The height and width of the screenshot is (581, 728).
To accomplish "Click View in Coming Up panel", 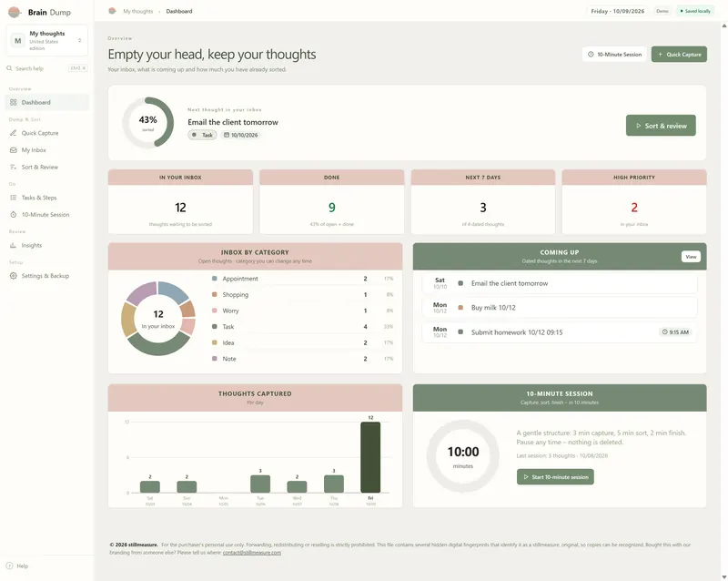I will coord(691,257).
